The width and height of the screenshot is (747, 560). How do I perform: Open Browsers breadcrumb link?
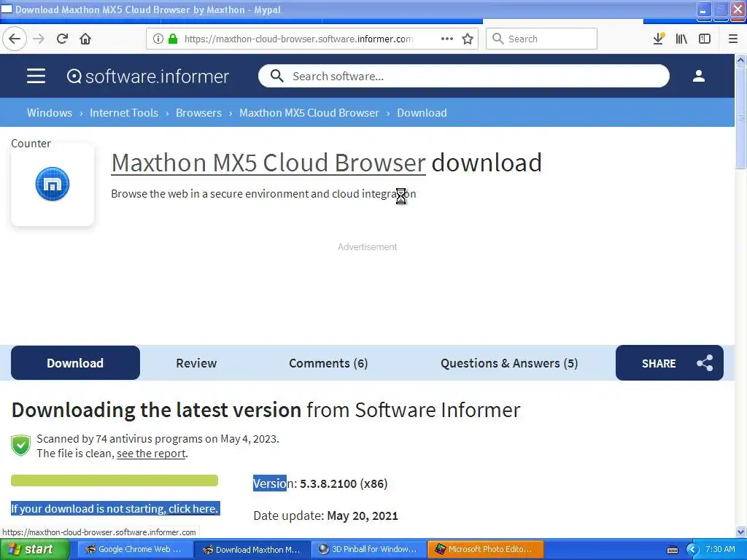coord(198,113)
